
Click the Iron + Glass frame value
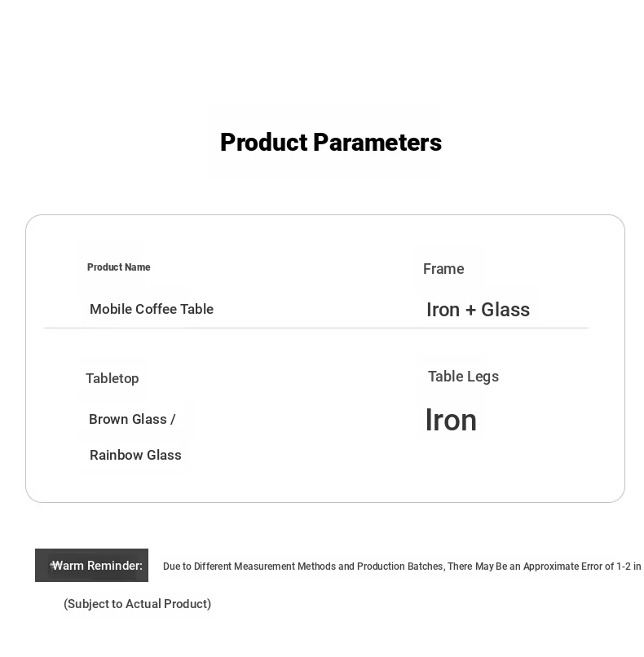coord(478,310)
